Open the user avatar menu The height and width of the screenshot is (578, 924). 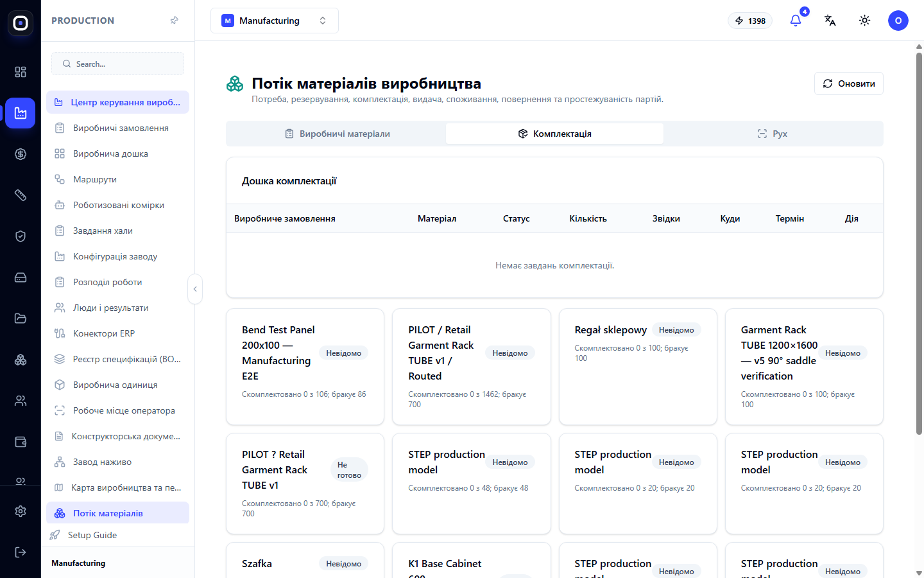[x=898, y=21]
